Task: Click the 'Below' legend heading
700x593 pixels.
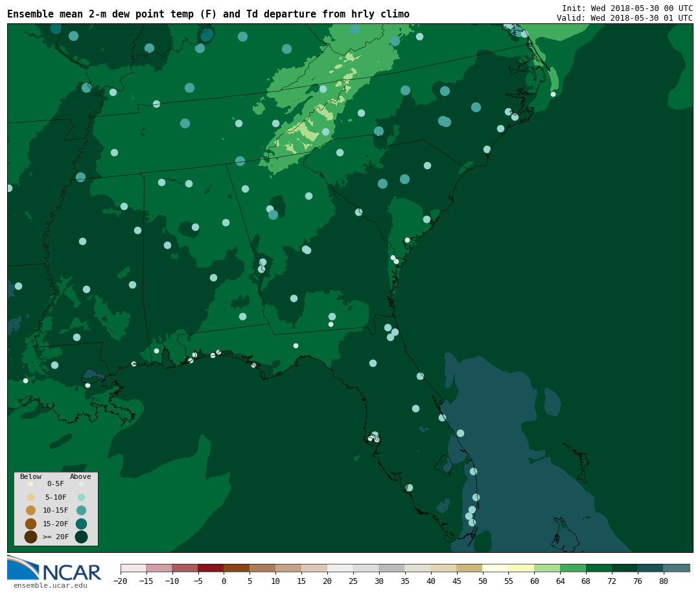Action: [31, 476]
